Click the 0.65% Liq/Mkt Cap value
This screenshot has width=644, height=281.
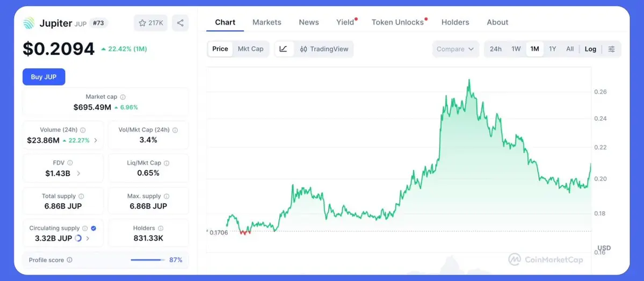[148, 174]
